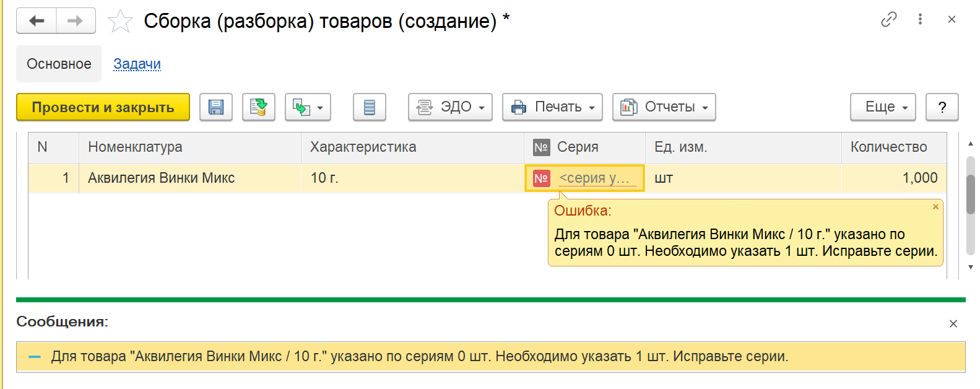Click the forward navigation arrow
This screenshot has width=980, height=389.
[76, 21]
